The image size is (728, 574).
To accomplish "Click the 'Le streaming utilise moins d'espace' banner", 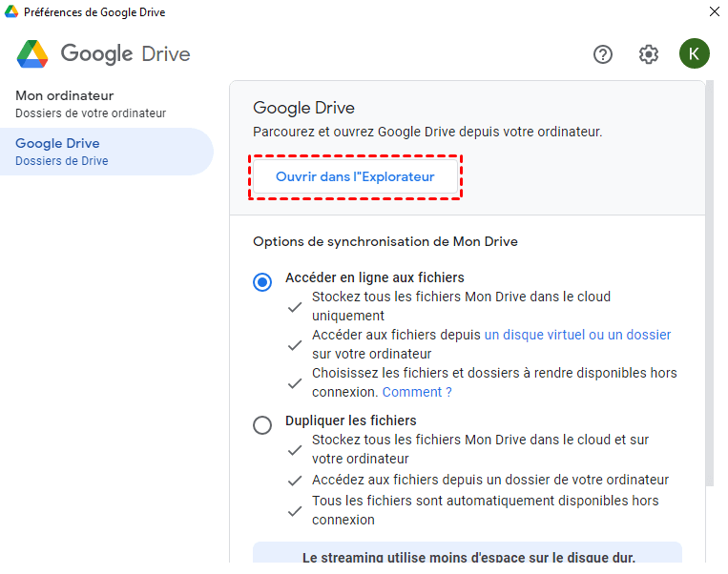I will 468,557.
